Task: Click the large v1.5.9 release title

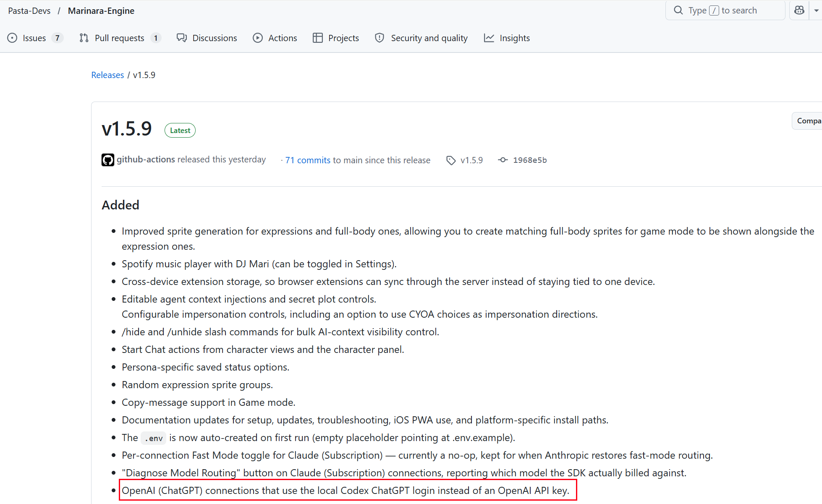Action: 126,129
